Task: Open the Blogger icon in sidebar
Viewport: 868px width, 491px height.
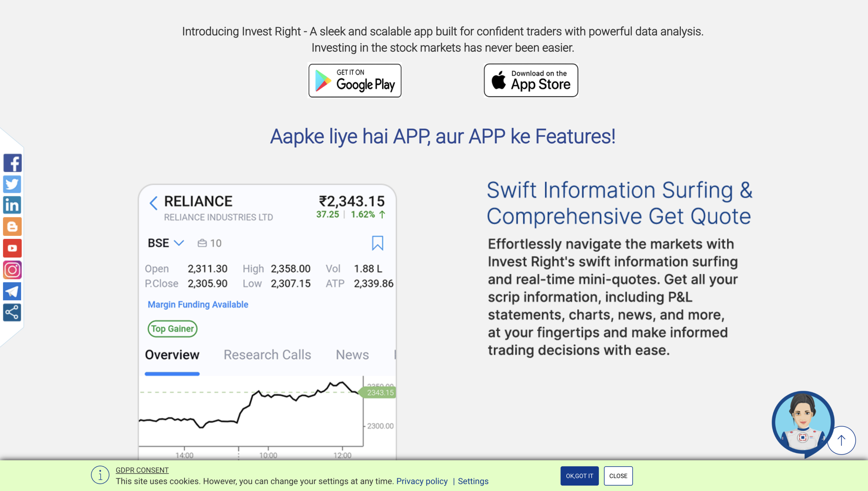Action: (13, 226)
